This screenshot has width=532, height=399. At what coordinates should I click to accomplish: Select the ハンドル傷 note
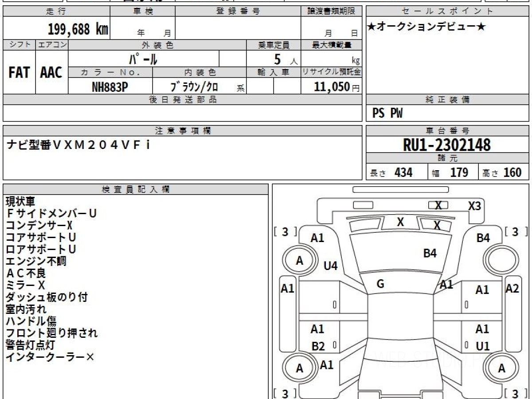pos(31,321)
